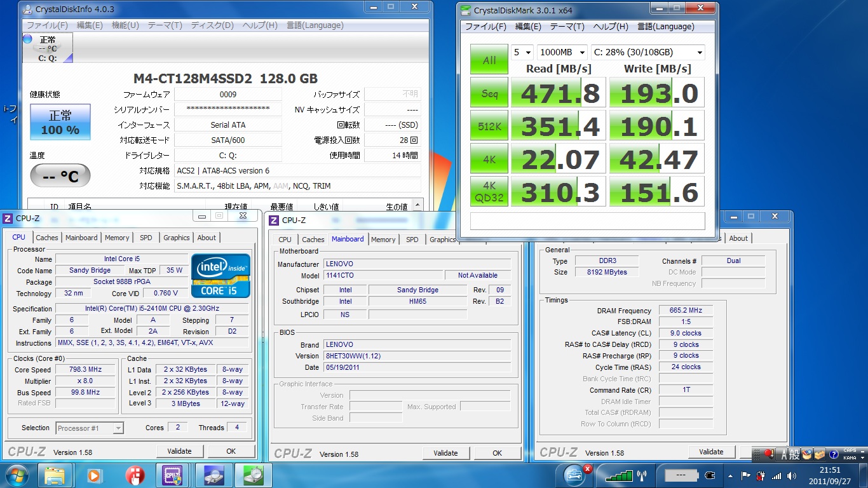
Task: Open the volume speaker tray icon
Action: point(791,476)
